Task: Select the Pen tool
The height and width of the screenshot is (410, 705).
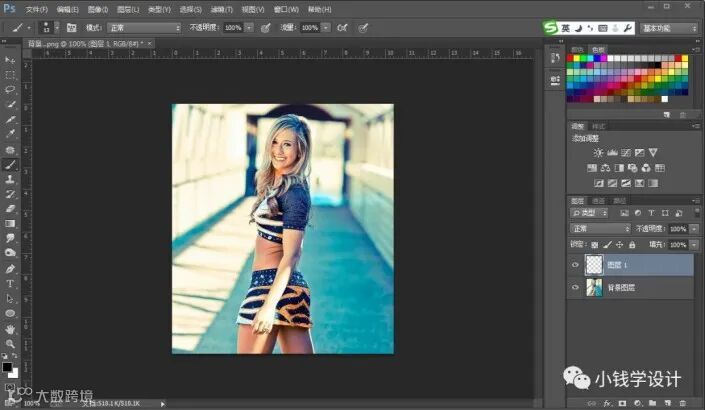Action: point(10,269)
